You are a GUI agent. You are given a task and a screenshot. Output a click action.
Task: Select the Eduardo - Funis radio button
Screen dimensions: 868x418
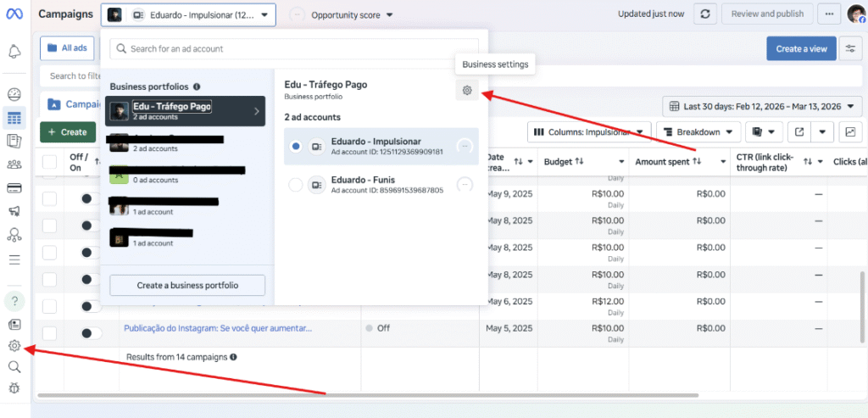296,185
